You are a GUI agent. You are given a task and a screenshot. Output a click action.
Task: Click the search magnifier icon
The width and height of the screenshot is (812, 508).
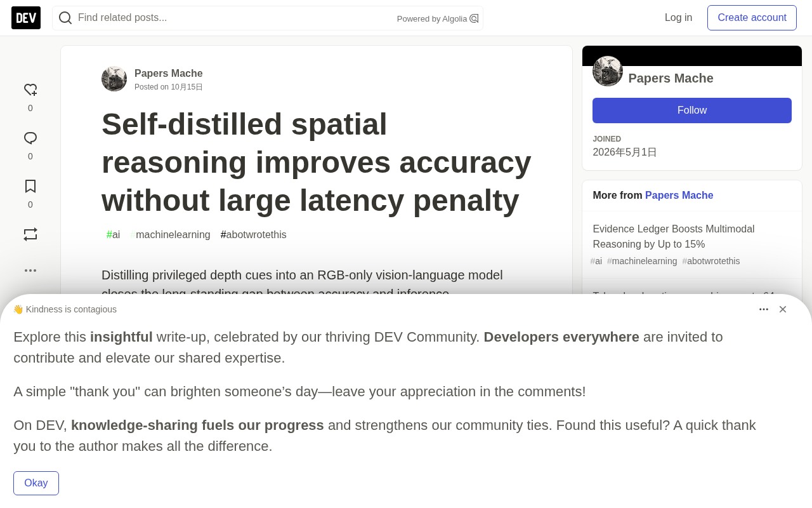click(65, 18)
